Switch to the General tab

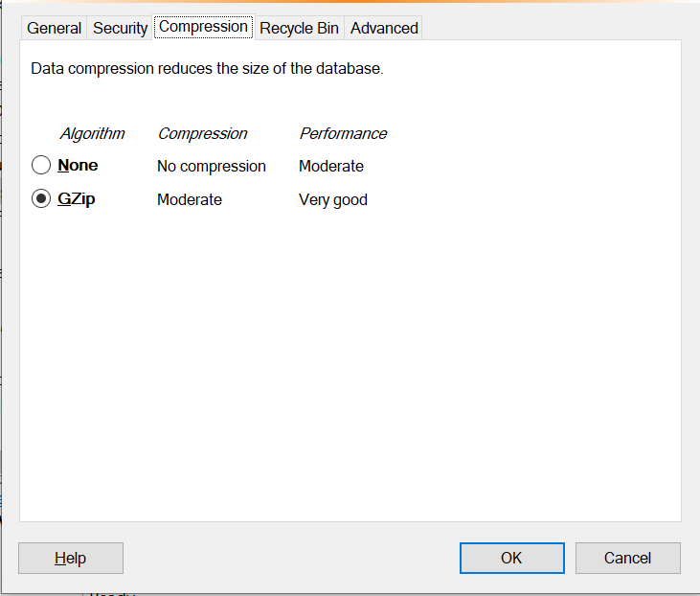(x=54, y=28)
